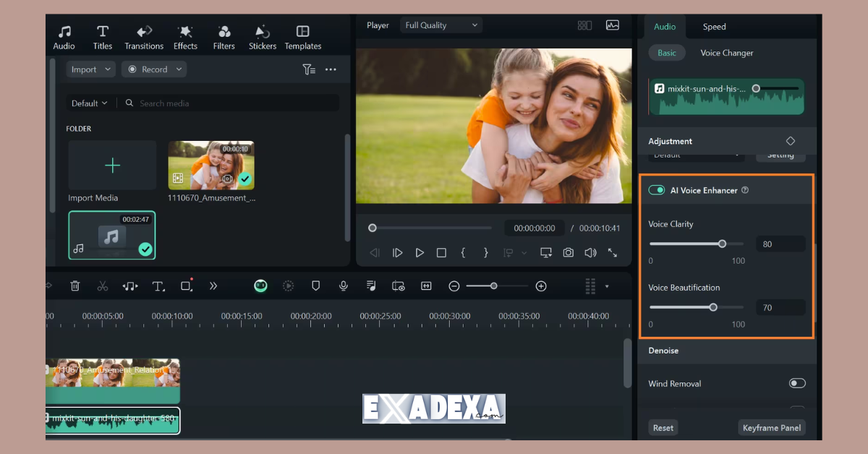The image size is (868, 454).
Task: Open the Keyframe Panel
Action: pos(771,427)
